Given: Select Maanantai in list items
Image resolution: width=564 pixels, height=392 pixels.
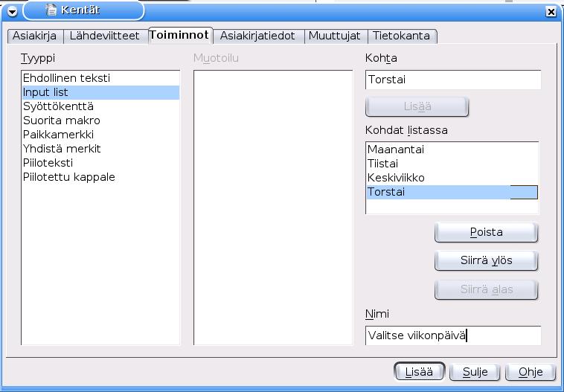Looking at the screenshot, I should (x=452, y=150).
